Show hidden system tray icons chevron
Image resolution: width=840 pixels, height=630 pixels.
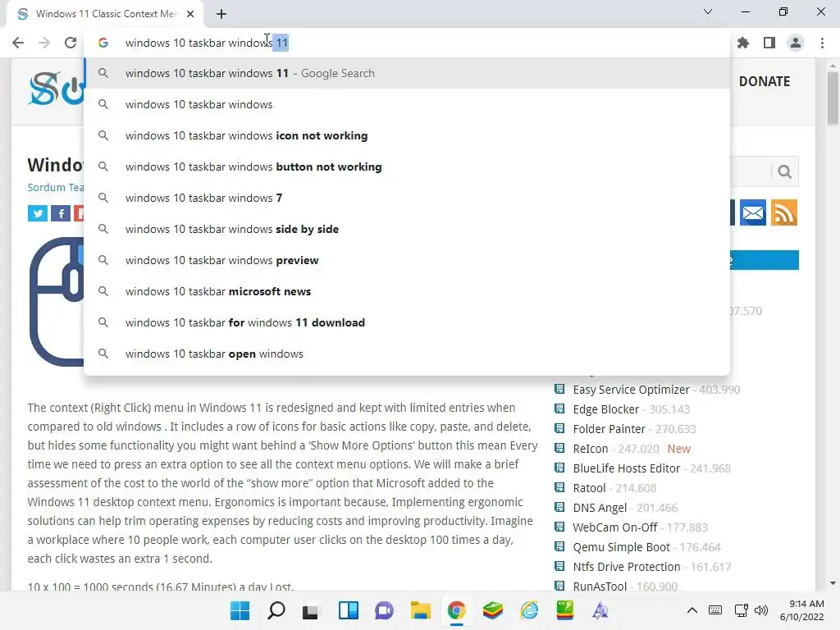692,610
